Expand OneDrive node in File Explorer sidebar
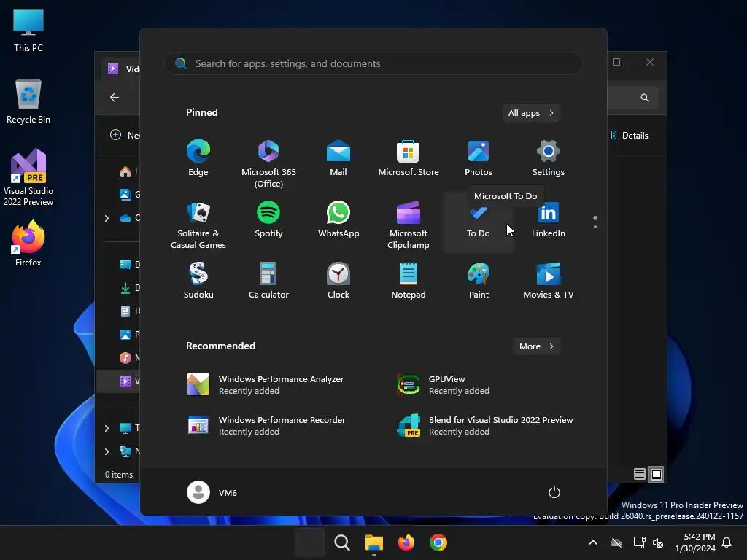Viewport: 747px width, 560px height. 107,218
